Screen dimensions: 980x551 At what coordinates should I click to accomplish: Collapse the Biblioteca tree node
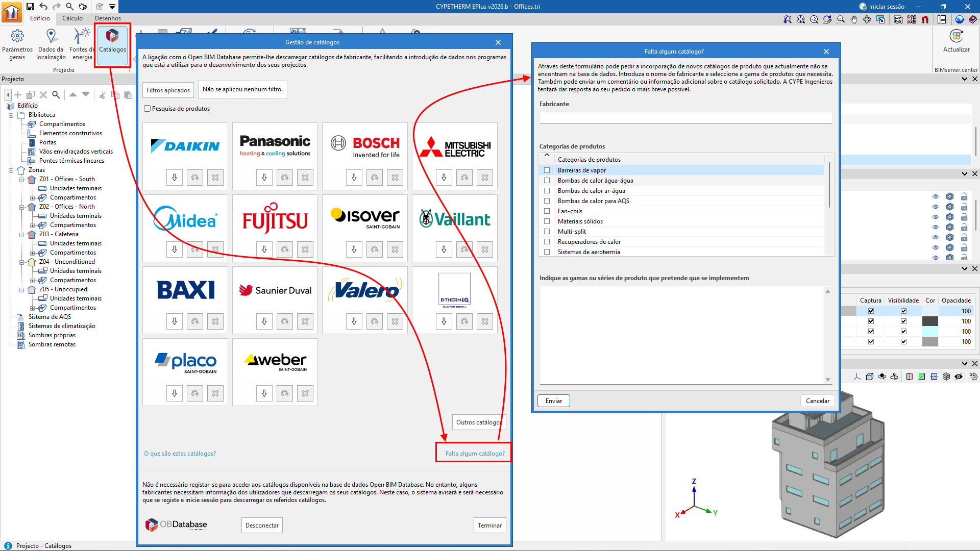(x=11, y=115)
